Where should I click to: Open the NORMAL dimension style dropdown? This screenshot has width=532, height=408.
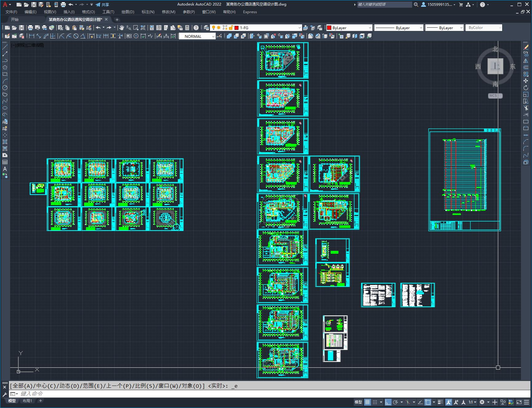tap(197, 36)
